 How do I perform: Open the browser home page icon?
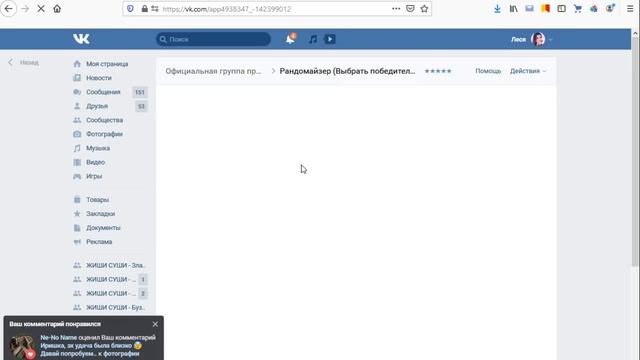click(57, 9)
